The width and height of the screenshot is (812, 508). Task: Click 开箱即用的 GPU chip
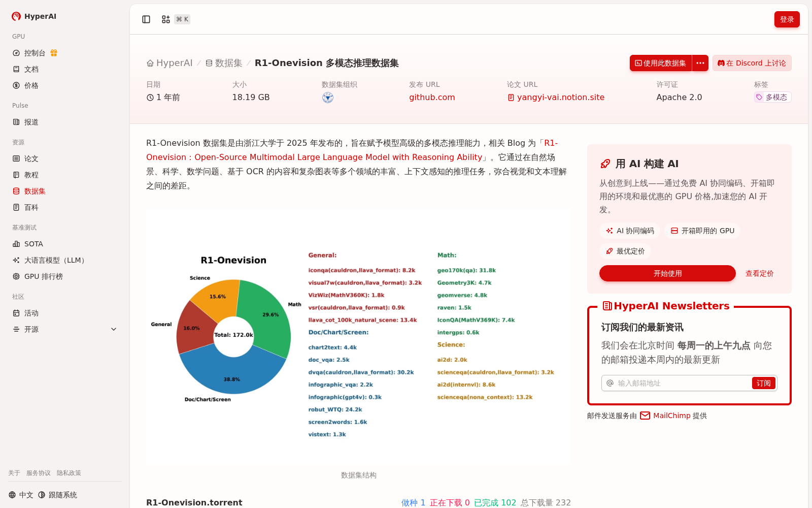pos(702,231)
